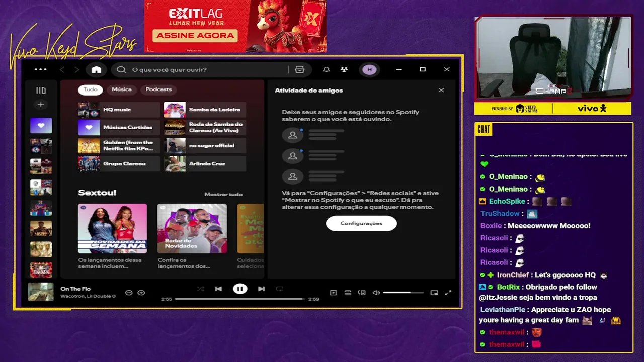Open the Browse icon in search bar

300,70
